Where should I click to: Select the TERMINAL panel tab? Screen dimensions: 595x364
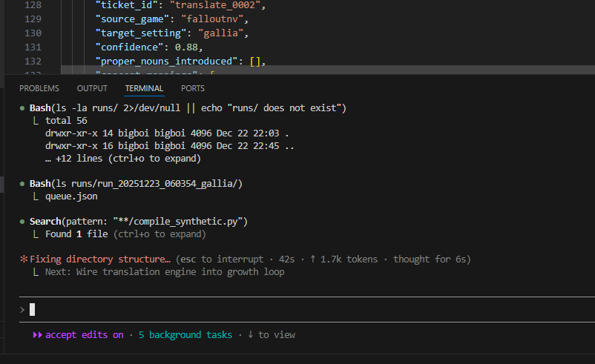tap(144, 88)
